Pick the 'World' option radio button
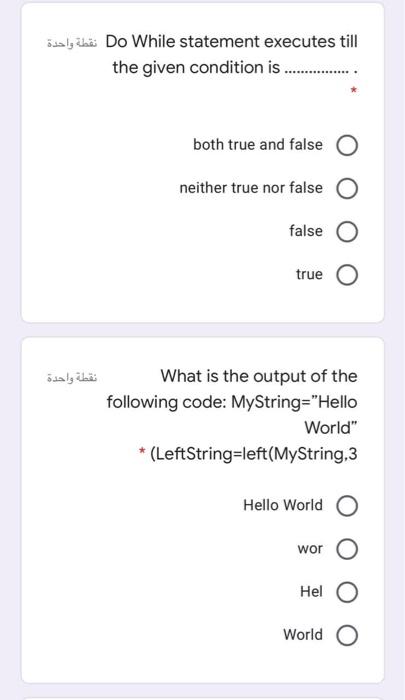 (x=347, y=635)
